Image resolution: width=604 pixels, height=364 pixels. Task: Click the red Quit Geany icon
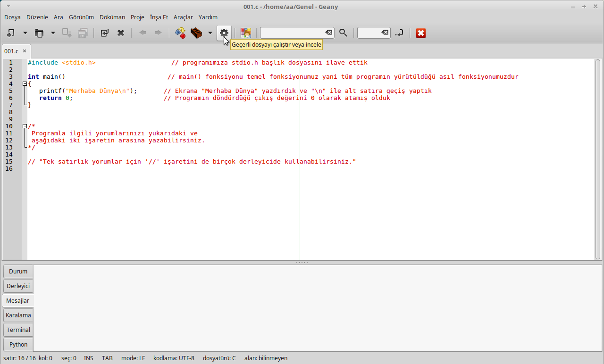click(421, 33)
